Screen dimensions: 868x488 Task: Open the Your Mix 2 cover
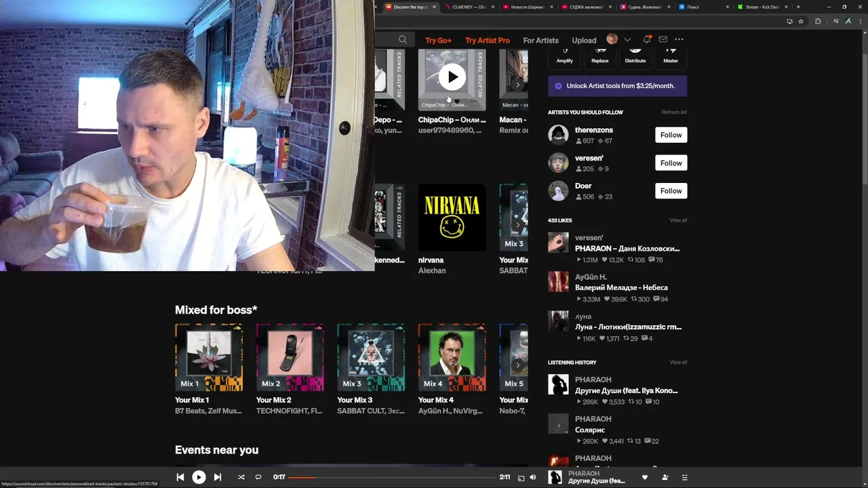(290, 358)
